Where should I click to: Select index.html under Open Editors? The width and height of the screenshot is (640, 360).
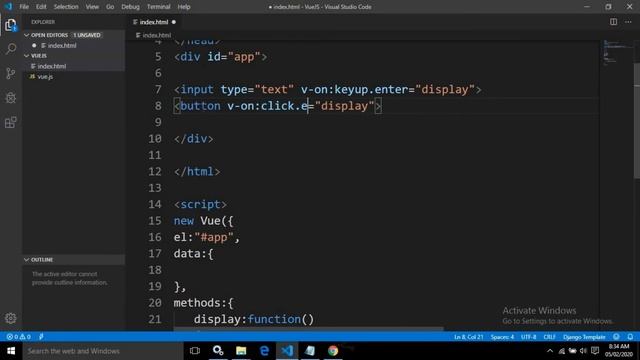(x=62, y=45)
